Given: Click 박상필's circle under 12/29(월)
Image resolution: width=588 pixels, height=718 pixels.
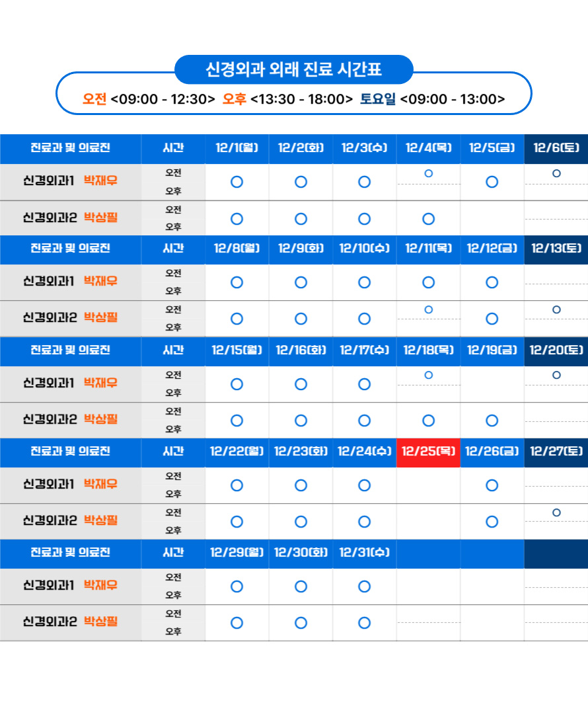Looking at the screenshot, I should 237,623.
